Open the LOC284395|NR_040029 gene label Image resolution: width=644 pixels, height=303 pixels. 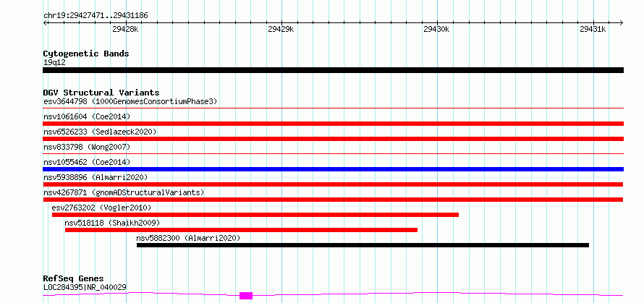click(x=85, y=287)
